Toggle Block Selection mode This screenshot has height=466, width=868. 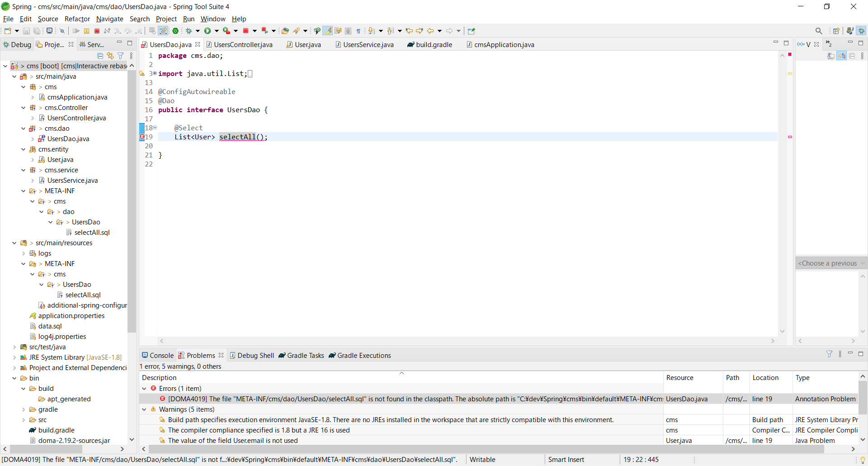tap(348, 31)
